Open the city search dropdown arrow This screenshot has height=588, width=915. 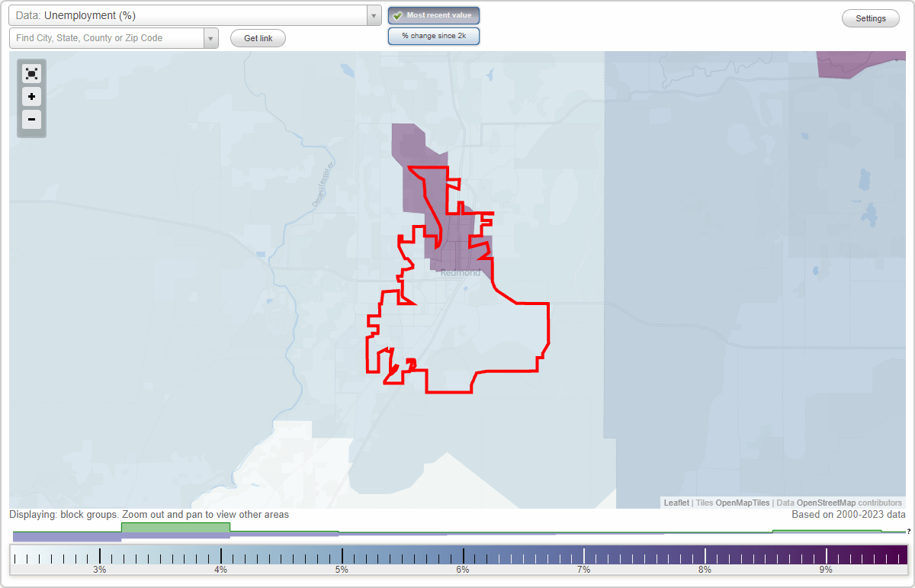[x=210, y=37]
